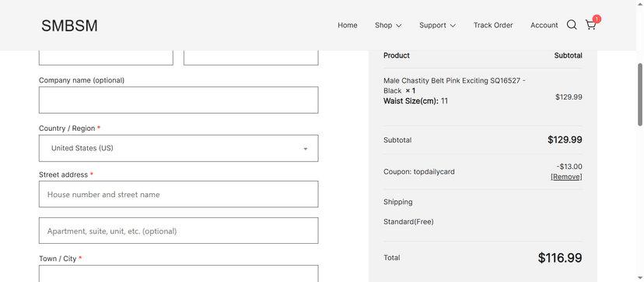Click the Apartment, suite, unit field
The width and height of the screenshot is (644, 282).
(179, 231)
